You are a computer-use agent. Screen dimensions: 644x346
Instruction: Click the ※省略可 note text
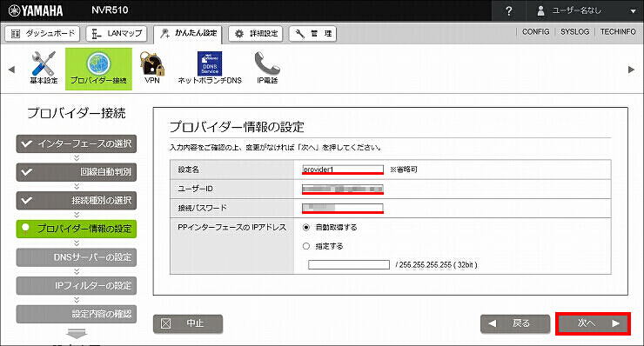pyautogui.click(x=404, y=170)
